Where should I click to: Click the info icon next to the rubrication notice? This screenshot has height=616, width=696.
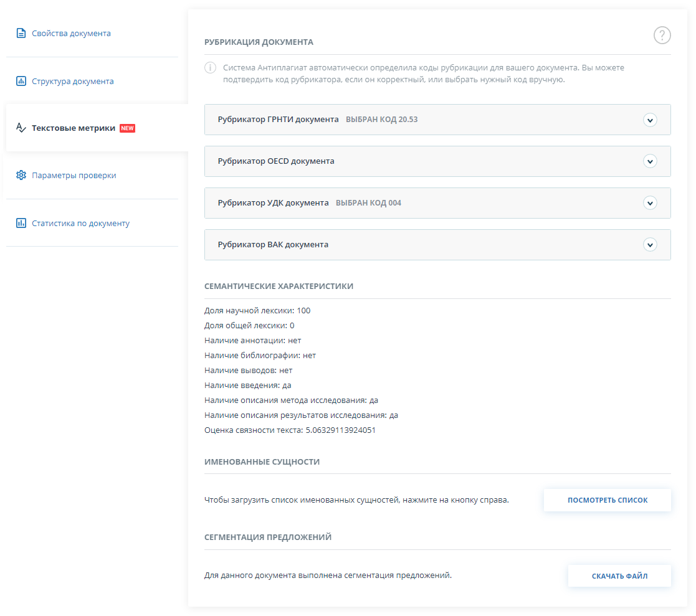[211, 68]
